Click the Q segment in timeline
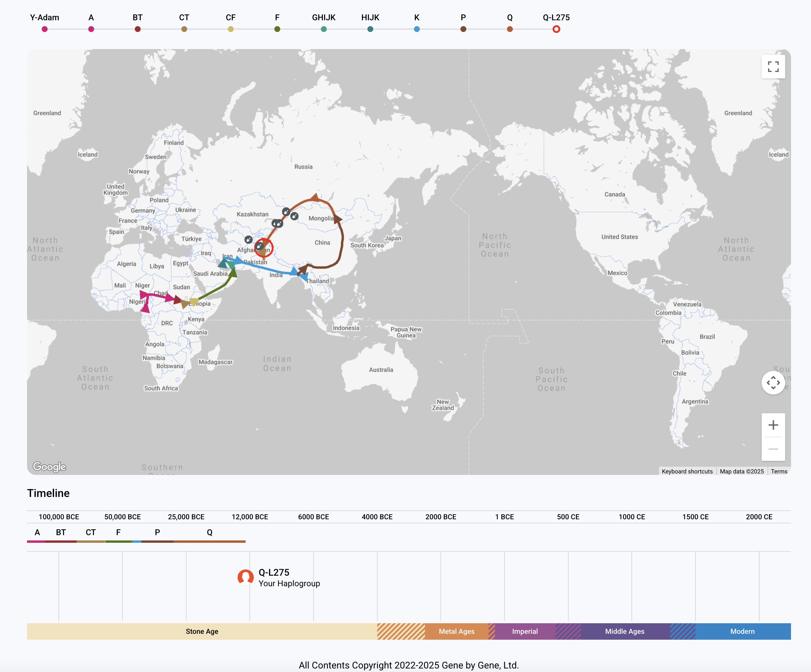 pos(210,541)
